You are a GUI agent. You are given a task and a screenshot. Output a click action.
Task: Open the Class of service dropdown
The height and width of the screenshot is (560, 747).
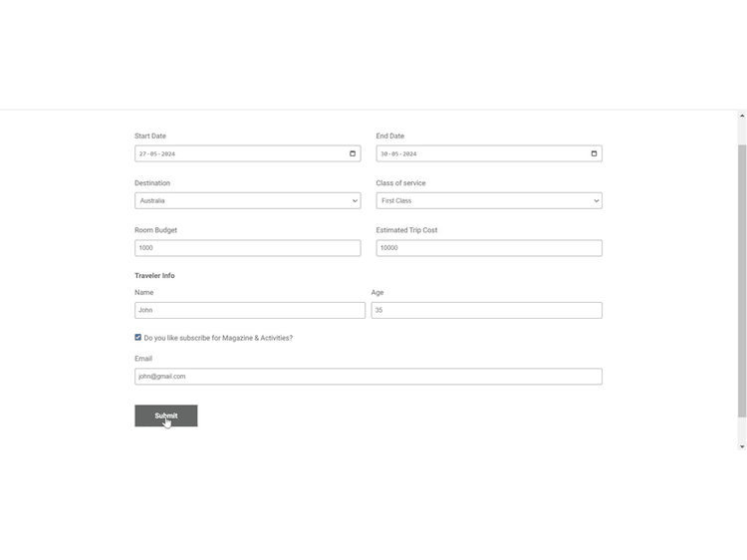pyautogui.click(x=488, y=200)
